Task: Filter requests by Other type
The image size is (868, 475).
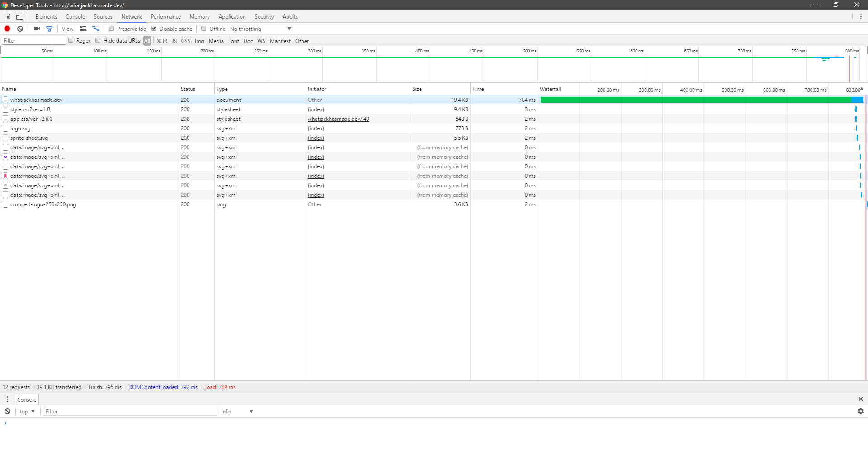Action: tap(302, 41)
